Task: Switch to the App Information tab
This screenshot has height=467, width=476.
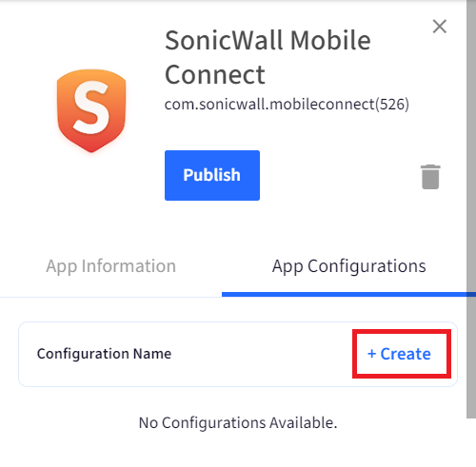Action: pyautogui.click(x=110, y=265)
